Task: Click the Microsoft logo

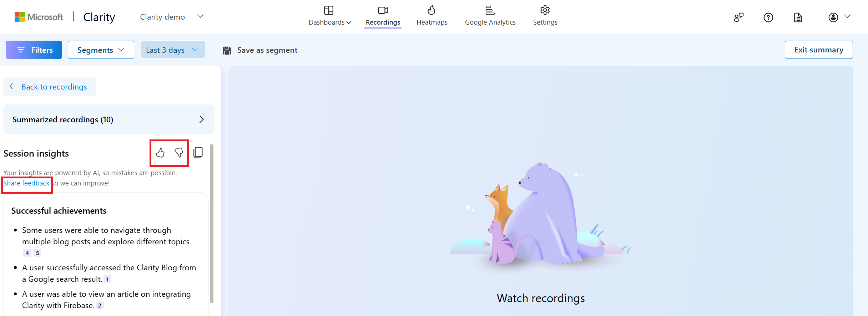Action: tap(39, 17)
